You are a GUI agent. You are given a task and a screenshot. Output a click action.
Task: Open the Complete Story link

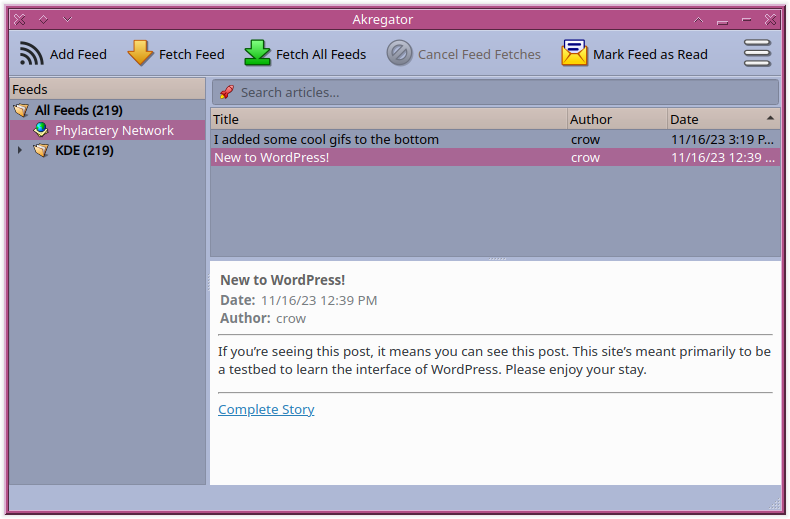[266, 409]
